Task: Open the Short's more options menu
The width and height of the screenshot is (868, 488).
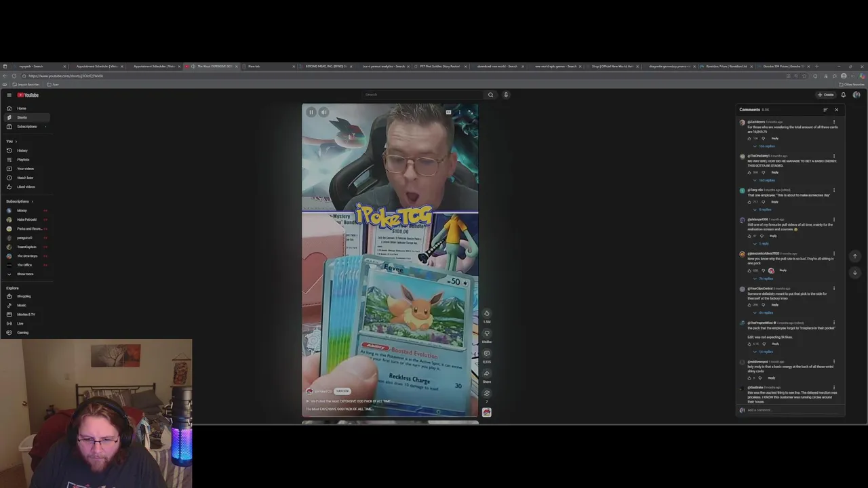Action: click(459, 113)
